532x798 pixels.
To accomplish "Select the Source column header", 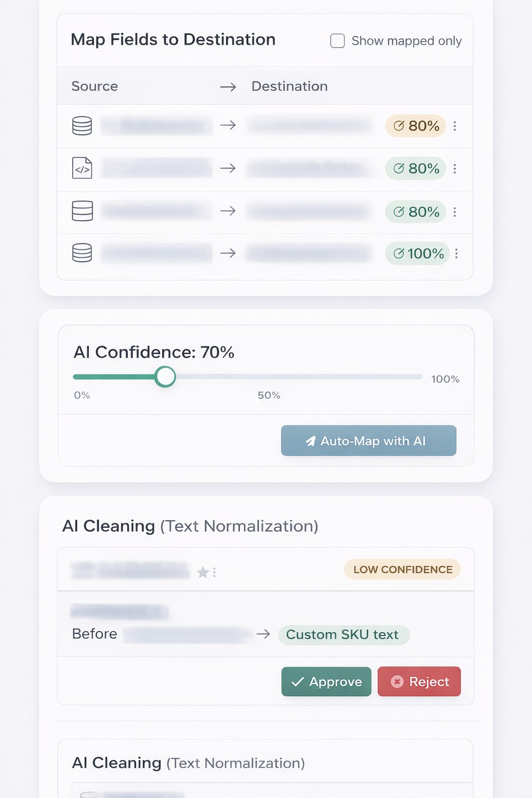I will [x=95, y=86].
